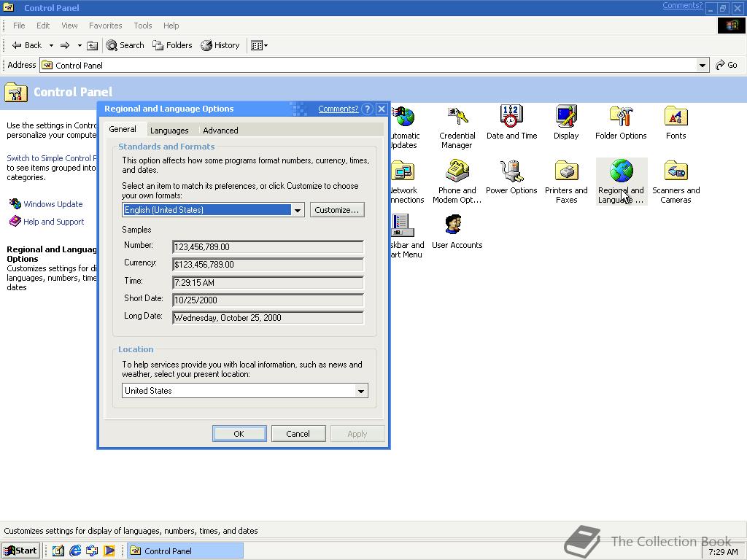The height and width of the screenshot is (560, 747).
Task: Open the Date and Time icon
Action: tap(511, 122)
